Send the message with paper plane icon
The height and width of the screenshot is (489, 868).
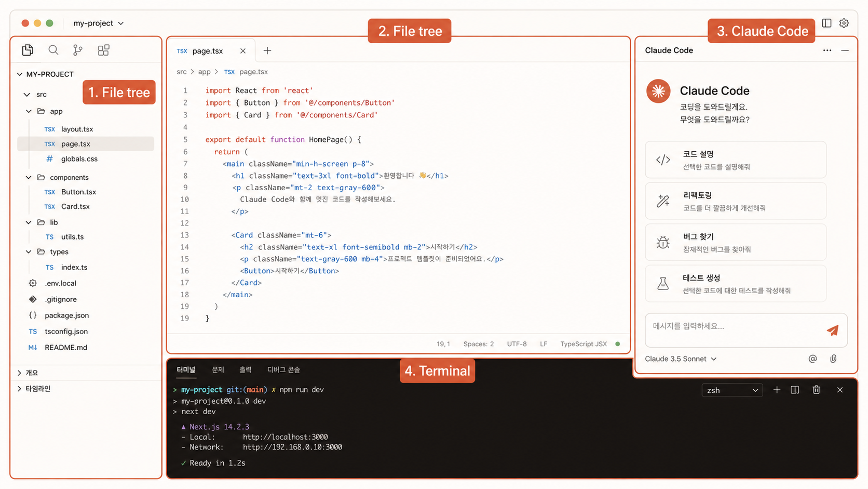click(833, 330)
